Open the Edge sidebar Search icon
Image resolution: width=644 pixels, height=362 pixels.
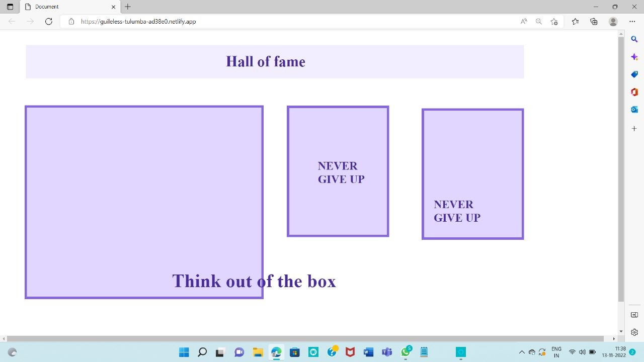click(x=634, y=39)
